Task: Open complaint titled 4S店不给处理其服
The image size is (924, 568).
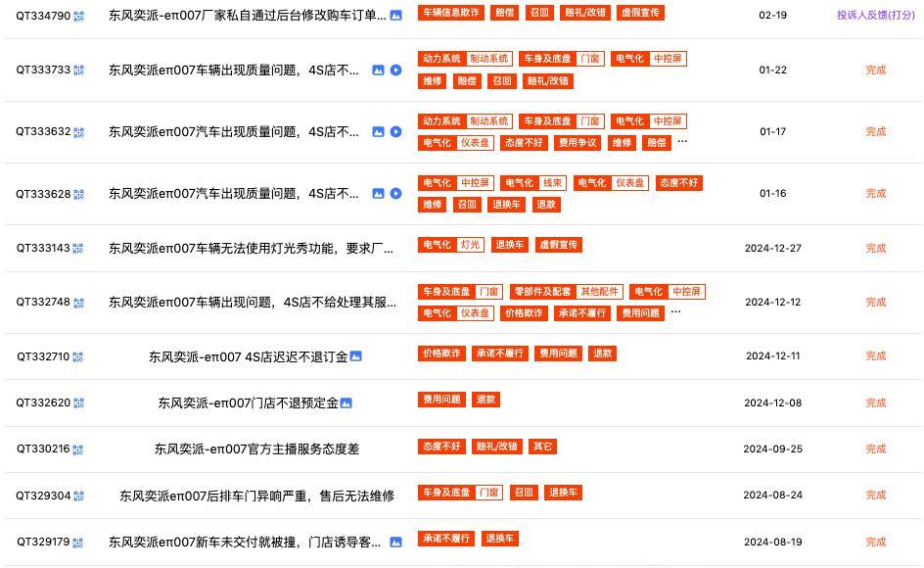Action: click(253, 303)
